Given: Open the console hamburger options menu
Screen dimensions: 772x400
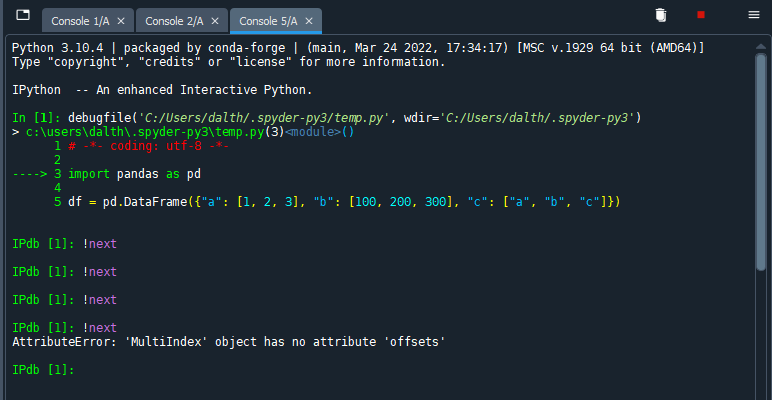Looking at the screenshot, I should 754,15.
